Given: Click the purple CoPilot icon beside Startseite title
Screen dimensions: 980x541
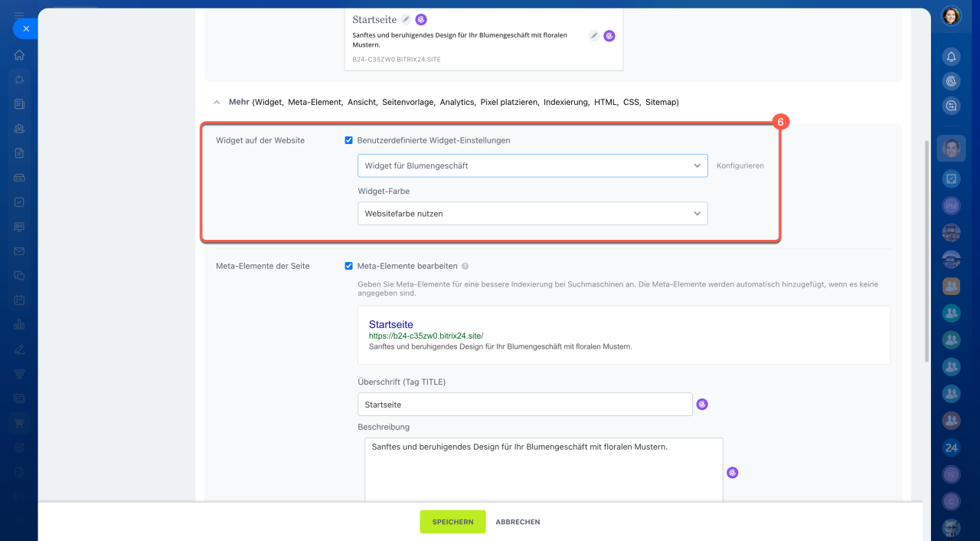Looking at the screenshot, I should click(421, 20).
